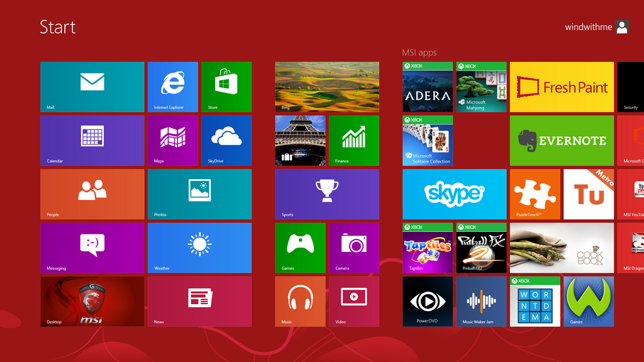Launch the Wordament letter grid tile

pos(535,302)
